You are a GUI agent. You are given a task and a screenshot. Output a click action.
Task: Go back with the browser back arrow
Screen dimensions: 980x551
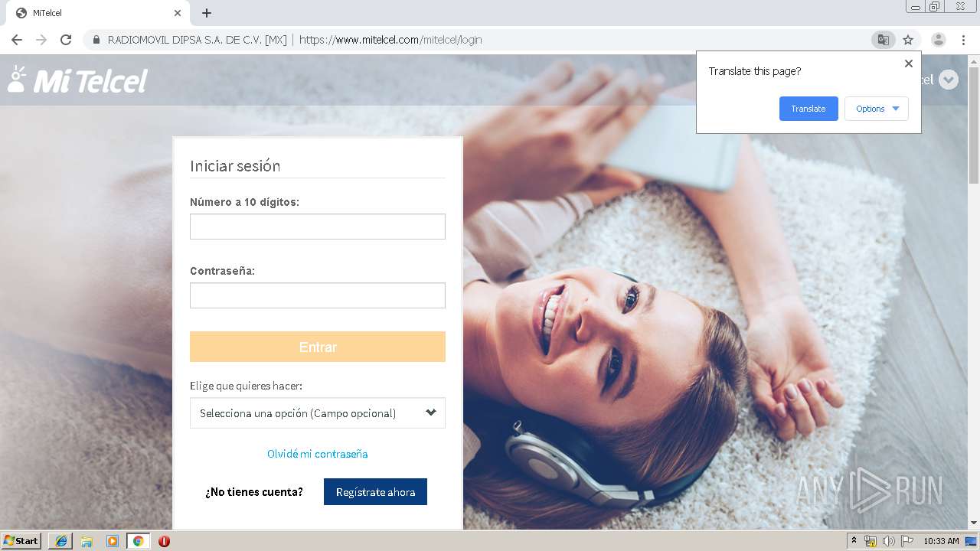click(x=17, y=40)
